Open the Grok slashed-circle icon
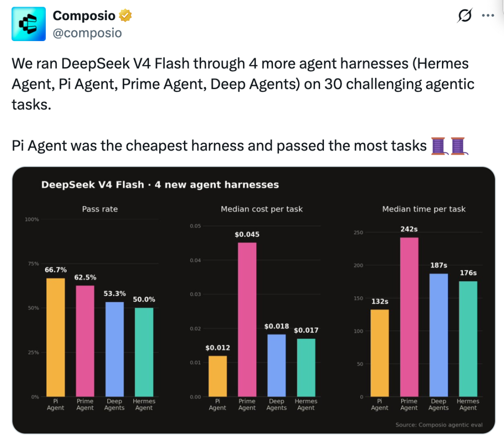This screenshot has width=504, height=440. pyautogui.click(x=465, y=15)
